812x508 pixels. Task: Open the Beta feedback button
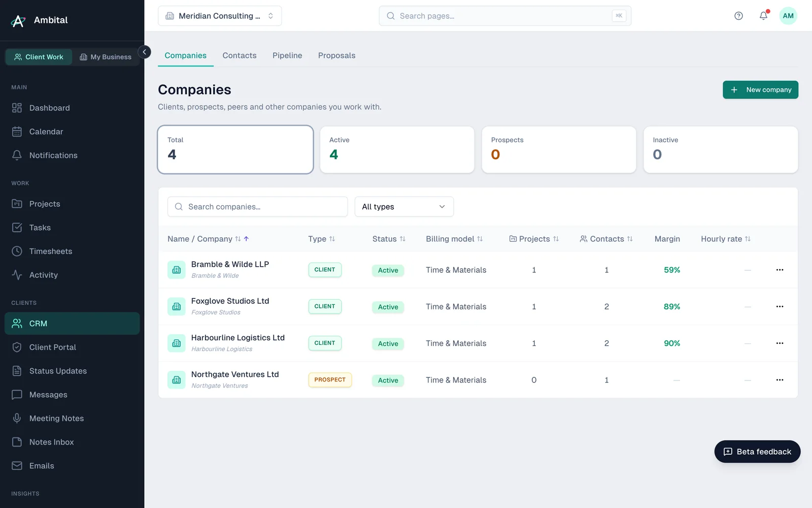757,452
